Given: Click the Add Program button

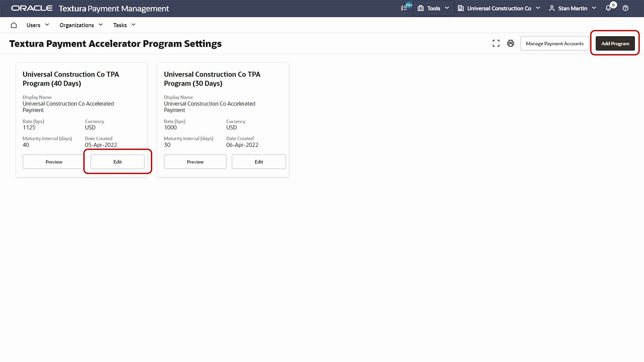Looking at the screenshot, I should pos(615,44).
